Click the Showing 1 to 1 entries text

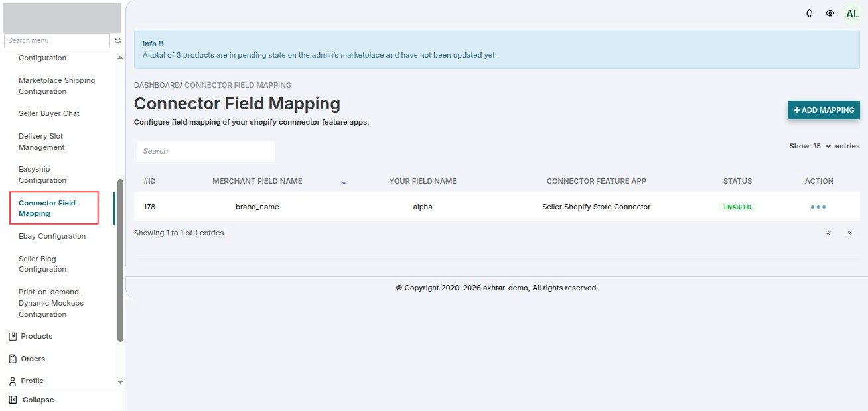click(179, 233)
